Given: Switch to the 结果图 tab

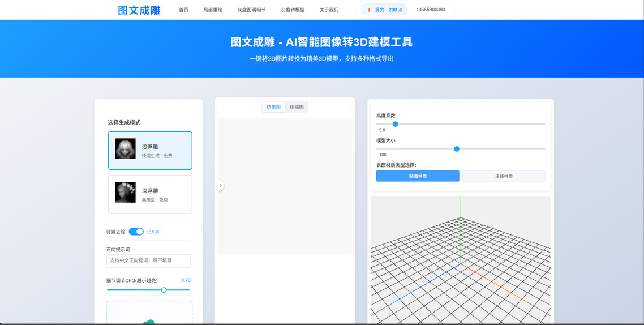Looking at the screenshot, I should point(273,107).
